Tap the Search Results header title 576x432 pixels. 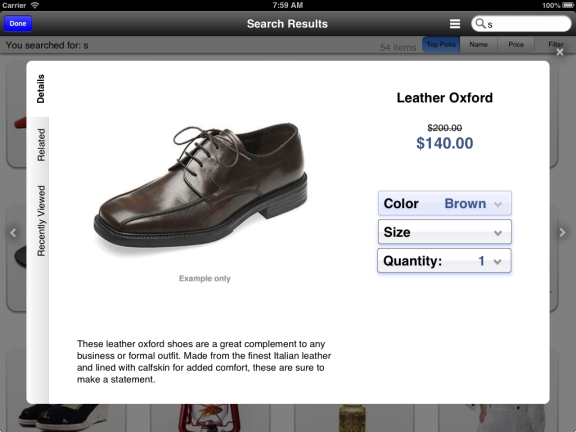coord(287,24)
